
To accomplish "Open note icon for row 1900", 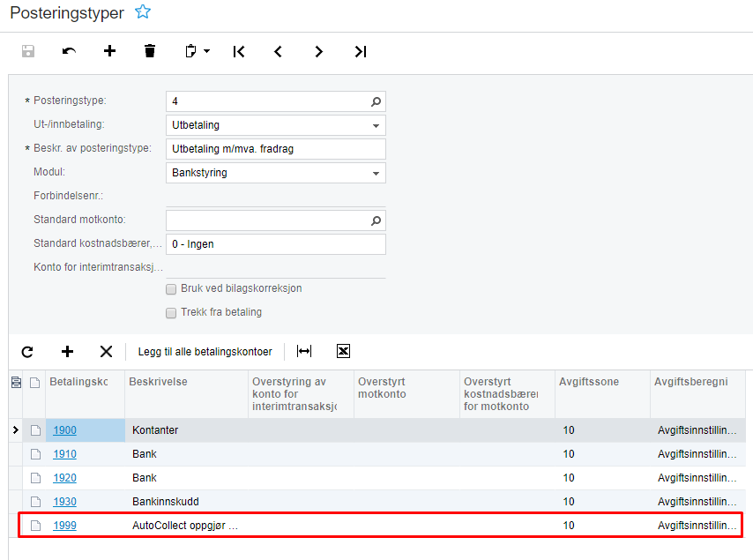I will point(35,429).
